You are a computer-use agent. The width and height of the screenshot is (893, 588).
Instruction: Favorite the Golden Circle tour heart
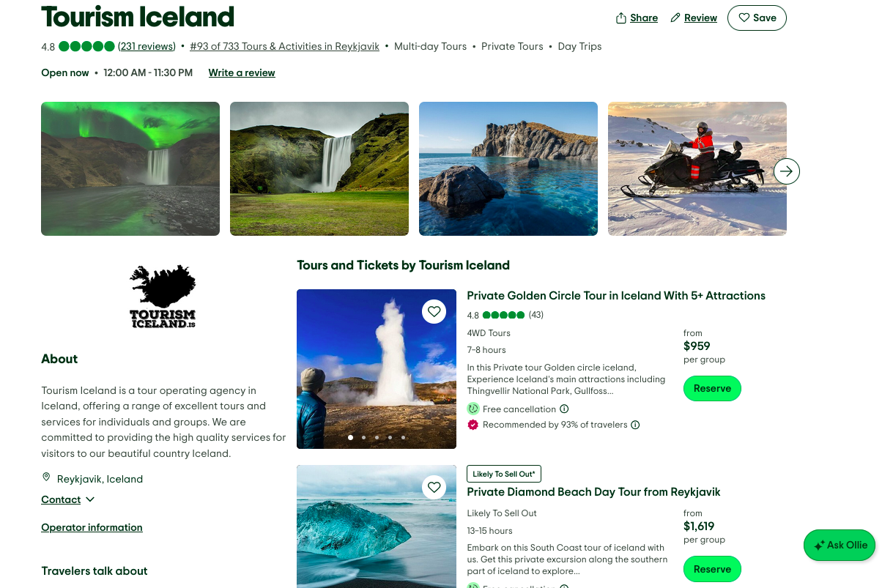[x=434, y=312]
